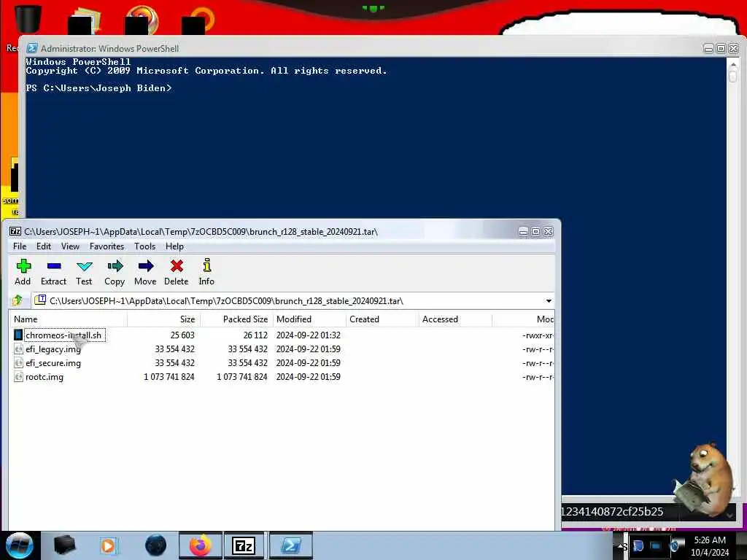Click the system tray network icon
The height and width of the screenshot is (560, 747).
tap(657, 545)
